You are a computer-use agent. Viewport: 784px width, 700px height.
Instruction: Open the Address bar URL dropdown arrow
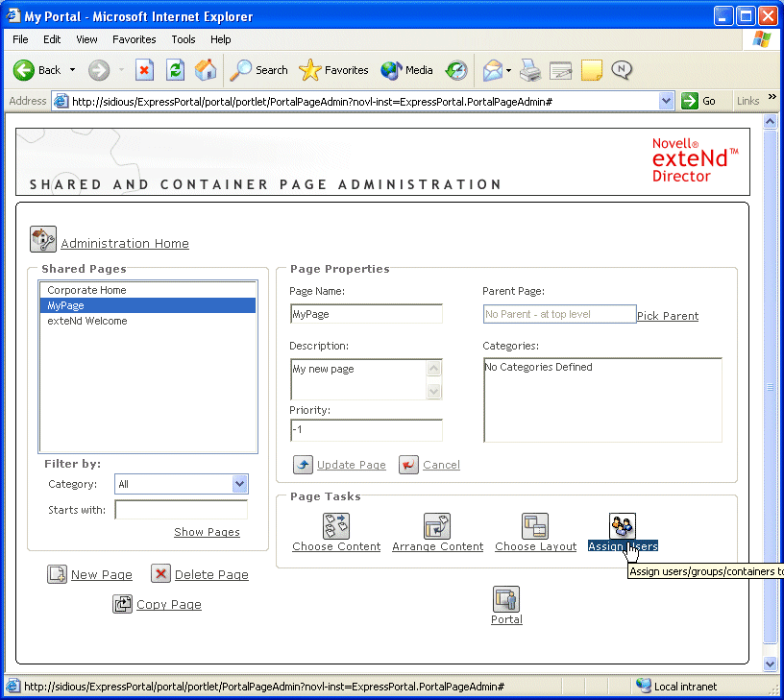pos(667,101)
